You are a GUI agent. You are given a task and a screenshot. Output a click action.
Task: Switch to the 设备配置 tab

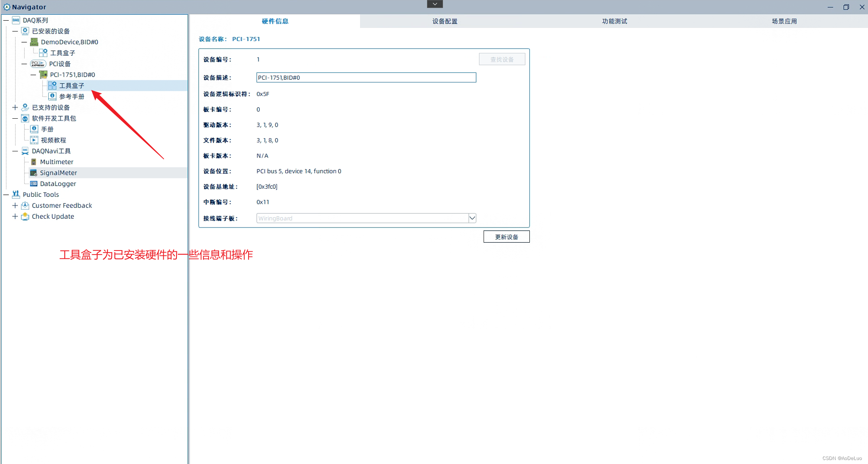tap(445, 21)
